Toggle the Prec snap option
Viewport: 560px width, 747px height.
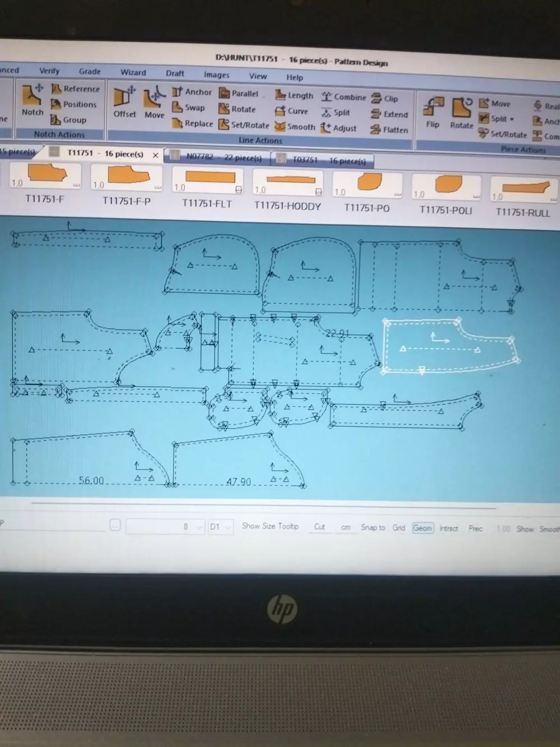click(475, 528)
